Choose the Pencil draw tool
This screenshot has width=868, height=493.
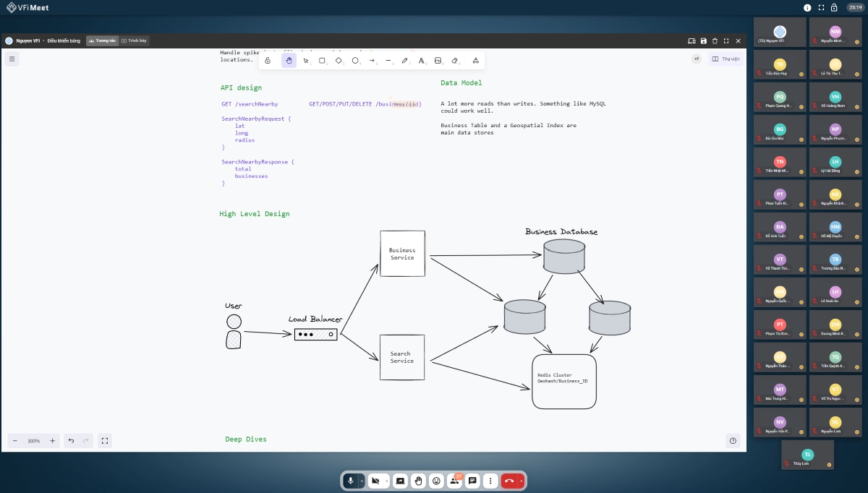404,61
